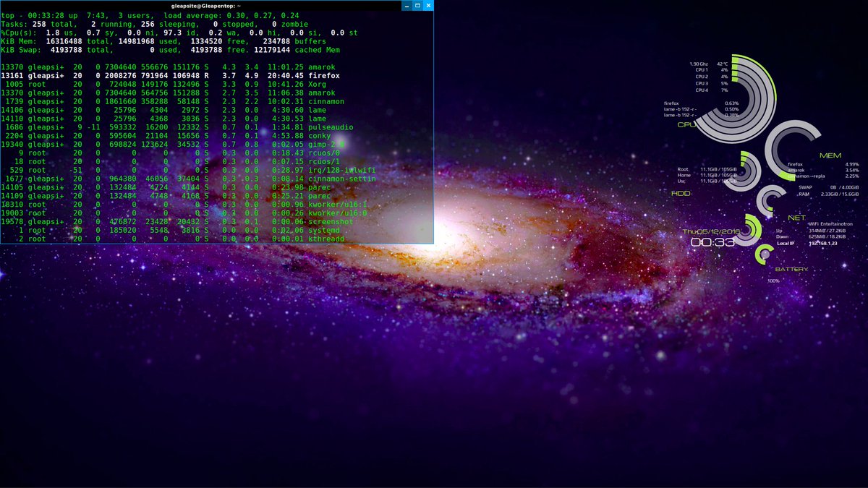
Task: Select the screenshot process row, PID 19578
Action: coord(177,223)
